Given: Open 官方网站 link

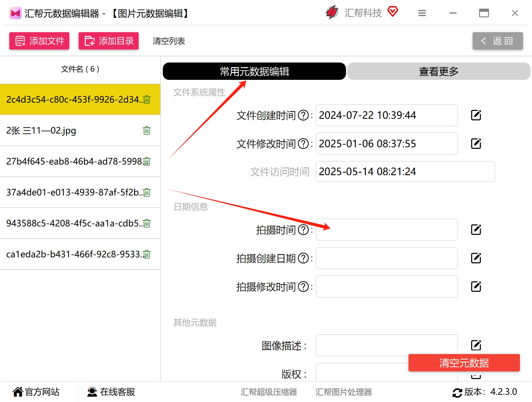Looking at the screenshot, I should coord(36,392).
